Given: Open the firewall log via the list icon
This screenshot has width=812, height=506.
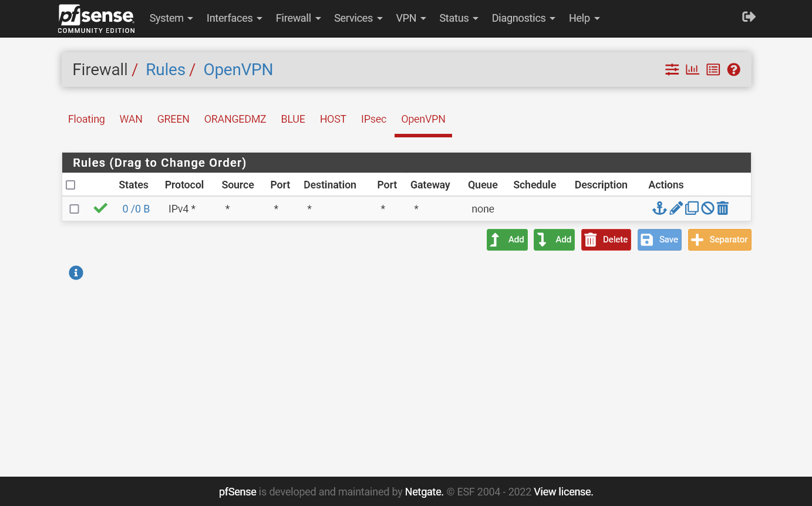Looking at the screenshot, I should [x=713, y=69].
